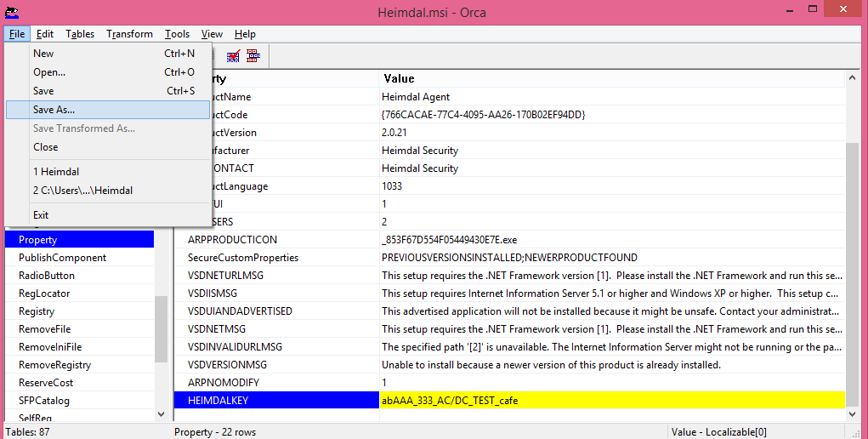Image resolution: width=868 pixels, height=439 pixels.
Task: Click the ARPPRODUCTICON property cell
Action: pos(277,239)
